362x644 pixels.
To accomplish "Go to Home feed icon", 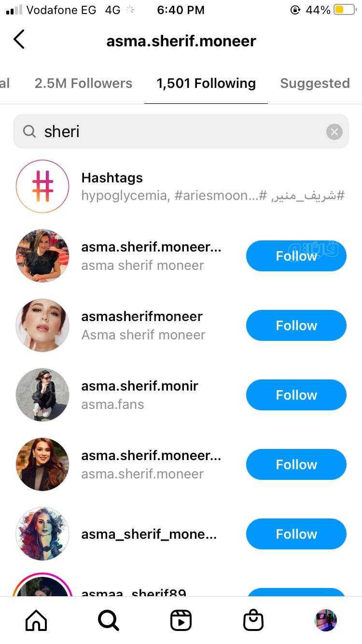I will (36, 620).
